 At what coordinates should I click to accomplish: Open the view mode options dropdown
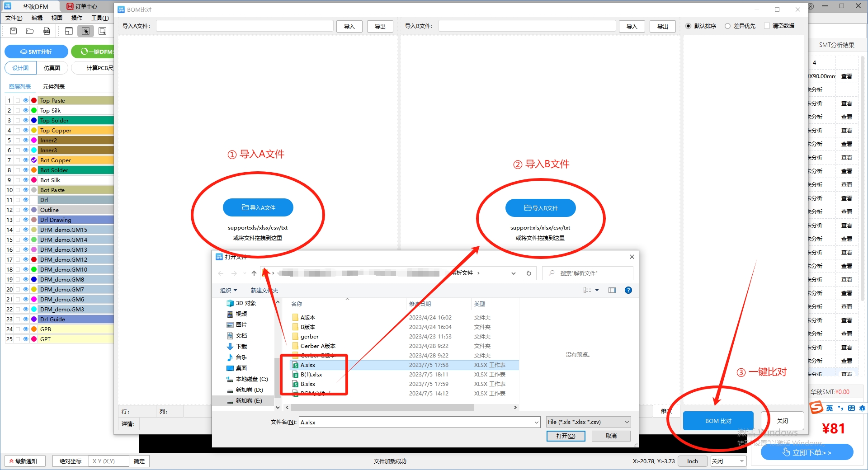point(597,290)
